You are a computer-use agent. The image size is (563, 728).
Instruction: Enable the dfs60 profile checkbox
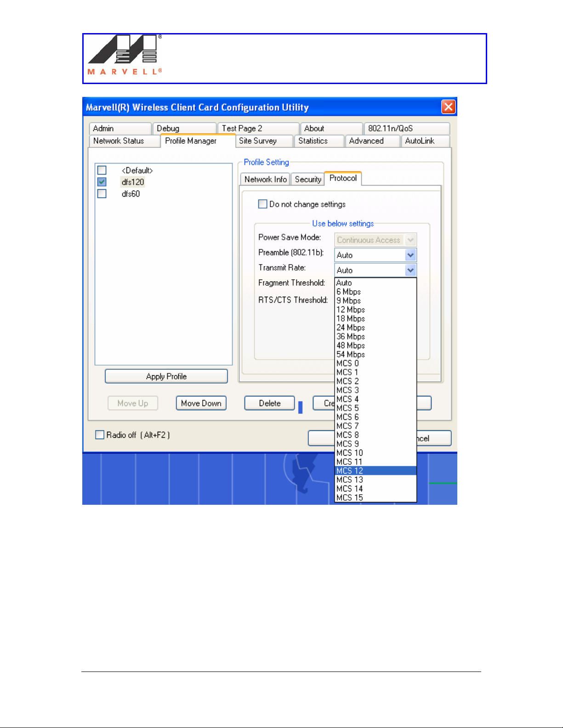102,194
